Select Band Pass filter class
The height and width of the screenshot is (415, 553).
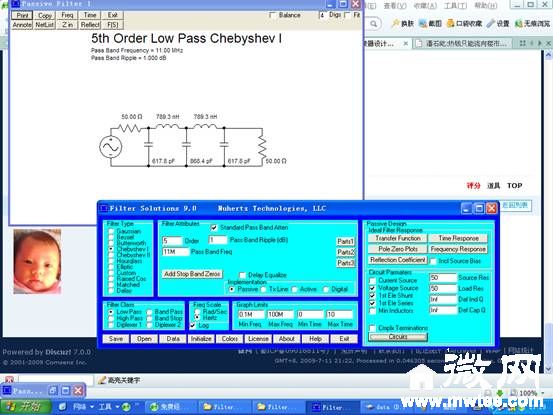149,312
